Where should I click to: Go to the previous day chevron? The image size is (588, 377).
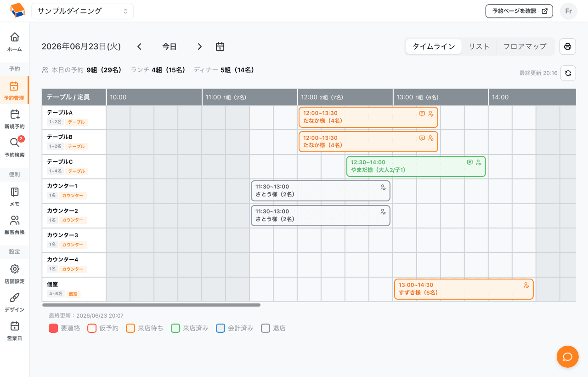pos(140,46)
